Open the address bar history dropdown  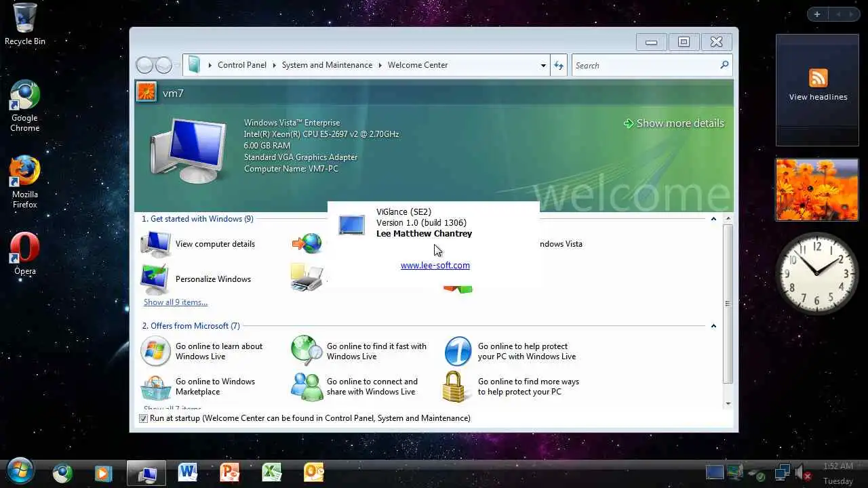543,66
